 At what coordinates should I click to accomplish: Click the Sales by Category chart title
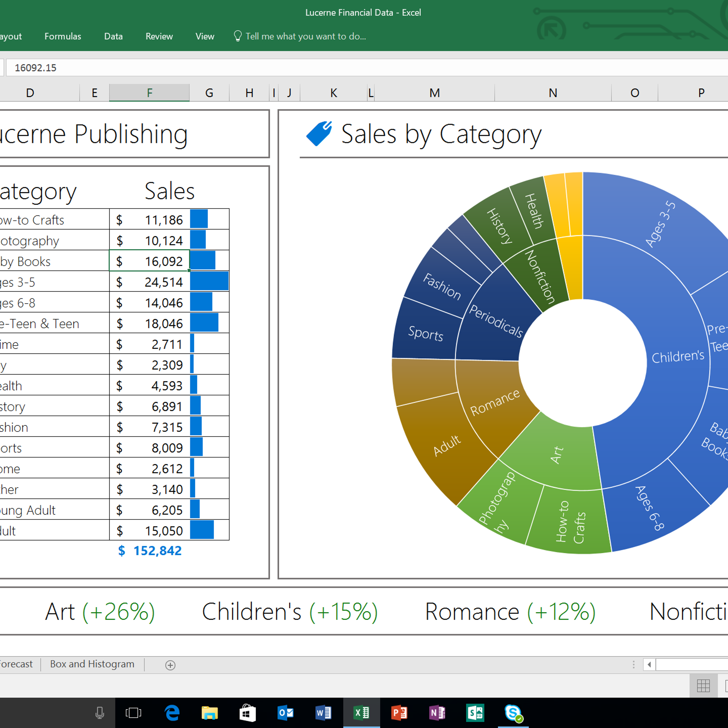click(441, 134)
